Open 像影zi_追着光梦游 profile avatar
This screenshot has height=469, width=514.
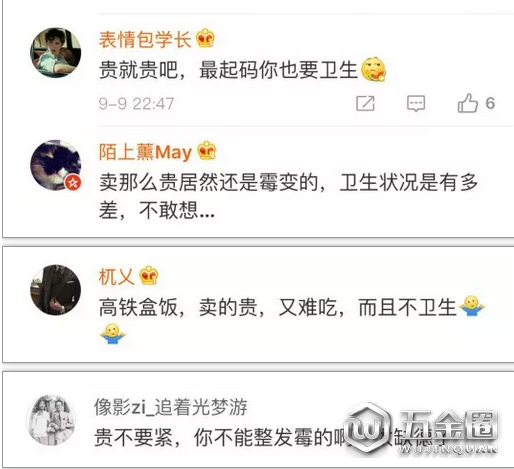(51, 420)
